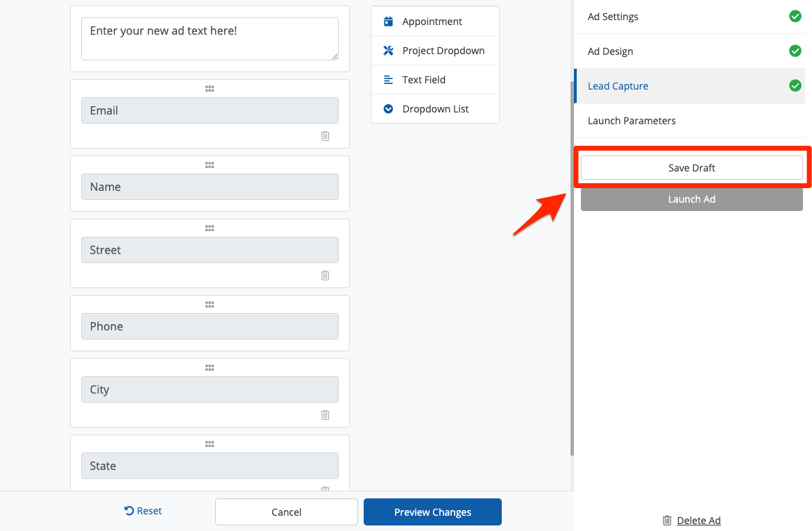Screen dimensions: 812x531
Task: Click the Cancel button
Action: (286, 512)
